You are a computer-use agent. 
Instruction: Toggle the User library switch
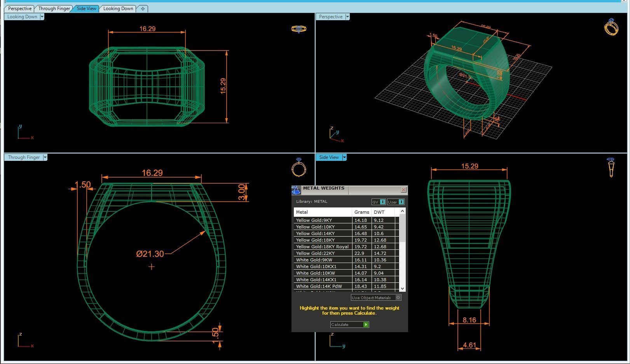point(396,202)
